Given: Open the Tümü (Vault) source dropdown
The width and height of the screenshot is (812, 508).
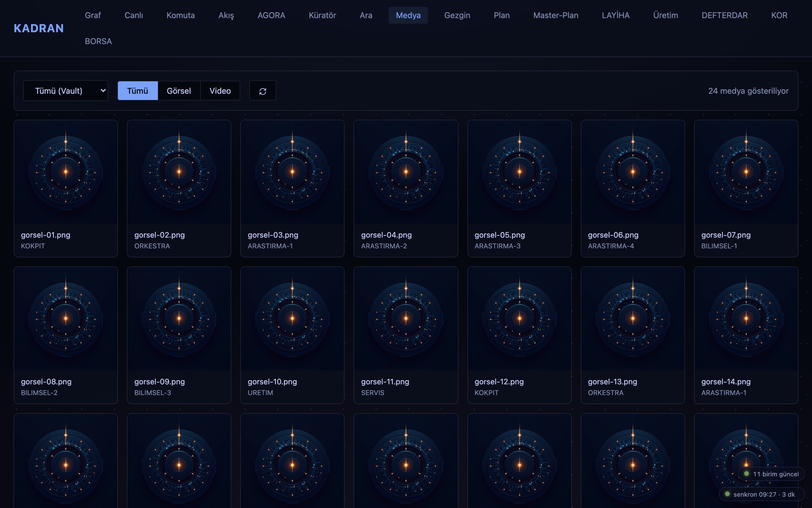Looking at the screenshot, I should click(66, 91).
